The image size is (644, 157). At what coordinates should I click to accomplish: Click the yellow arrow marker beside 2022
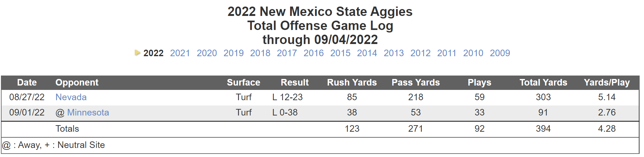click(x=137, y=52)
